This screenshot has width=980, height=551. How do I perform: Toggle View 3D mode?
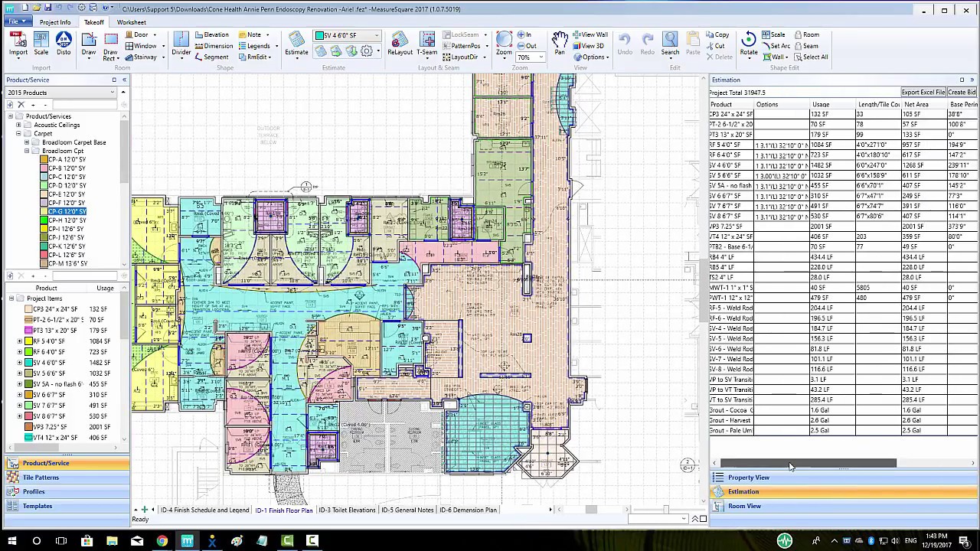click(588, 46)
